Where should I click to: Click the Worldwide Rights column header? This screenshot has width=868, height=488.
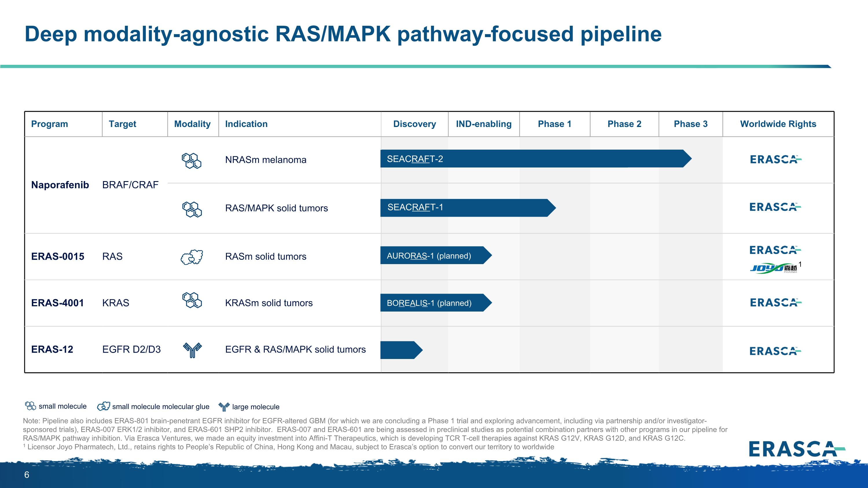point(778,124)
